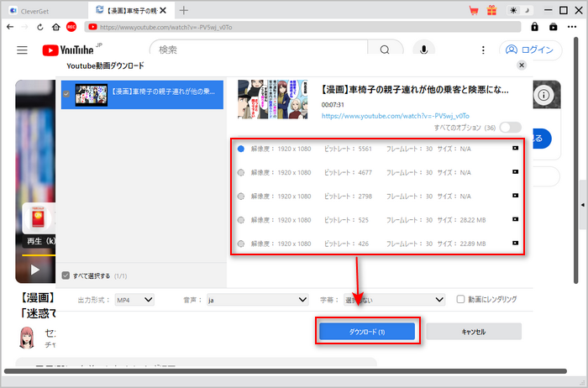Select the 28.22 MB size option
This screenshot has height=388, width=588.
[x=242, y=220]
